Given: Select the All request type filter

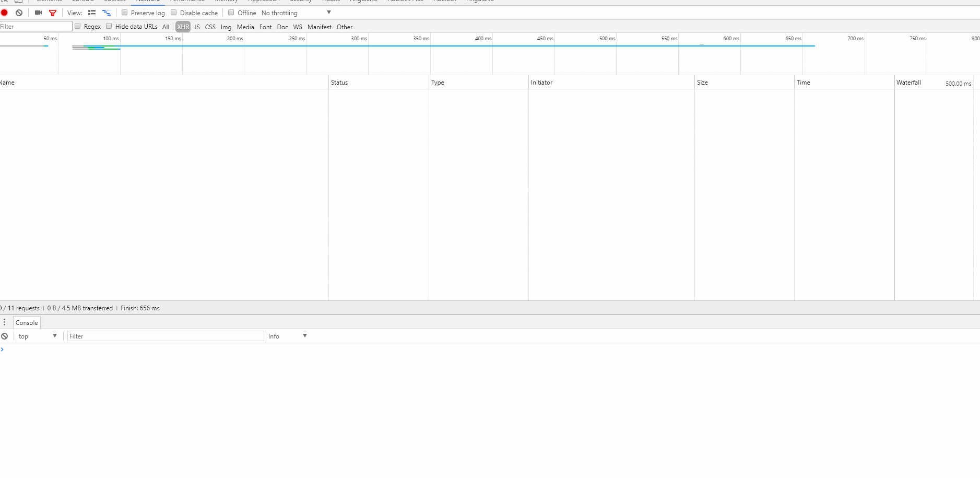Looking at the screenshot, I should [166, 27].
